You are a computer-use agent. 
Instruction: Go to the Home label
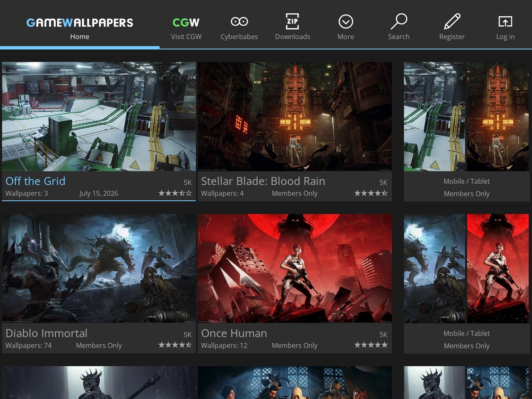tap(80, 37)
